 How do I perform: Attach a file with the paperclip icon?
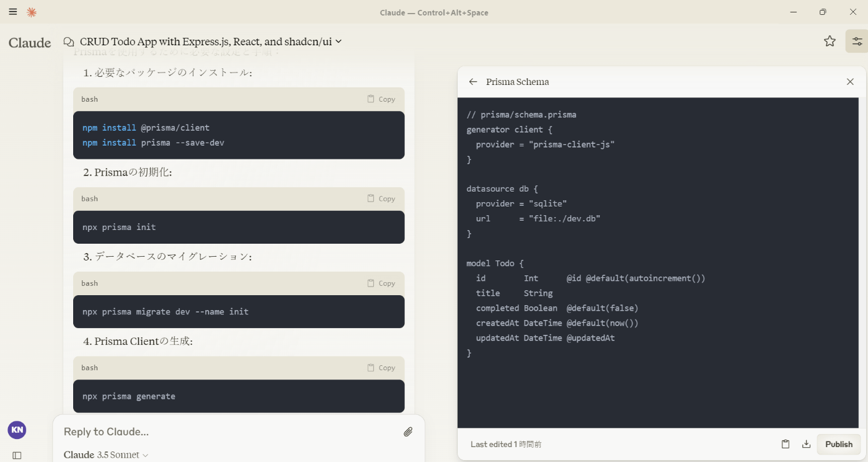tap(408, 432)
